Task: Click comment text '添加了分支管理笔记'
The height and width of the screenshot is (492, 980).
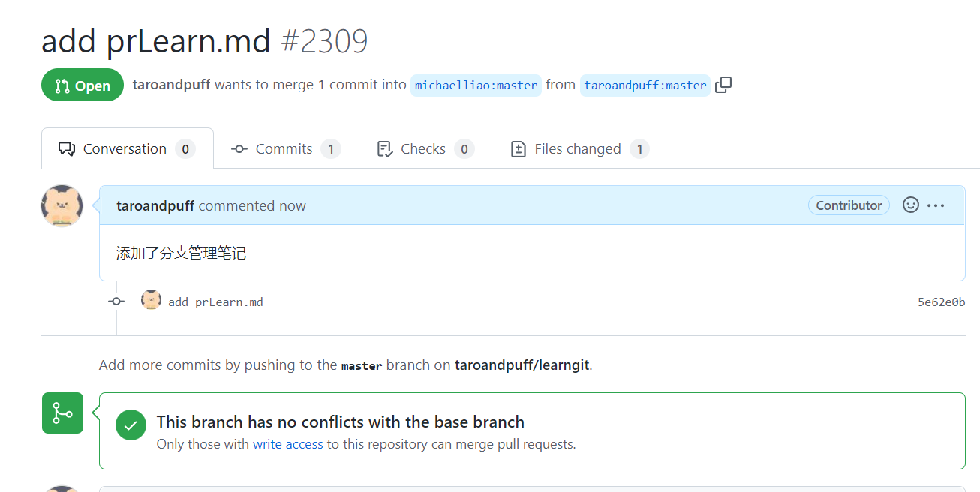Action: pos(181,253)
